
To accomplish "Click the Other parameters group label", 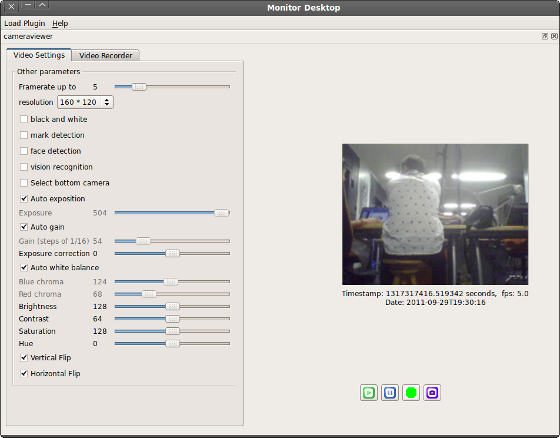I will 48,71.
